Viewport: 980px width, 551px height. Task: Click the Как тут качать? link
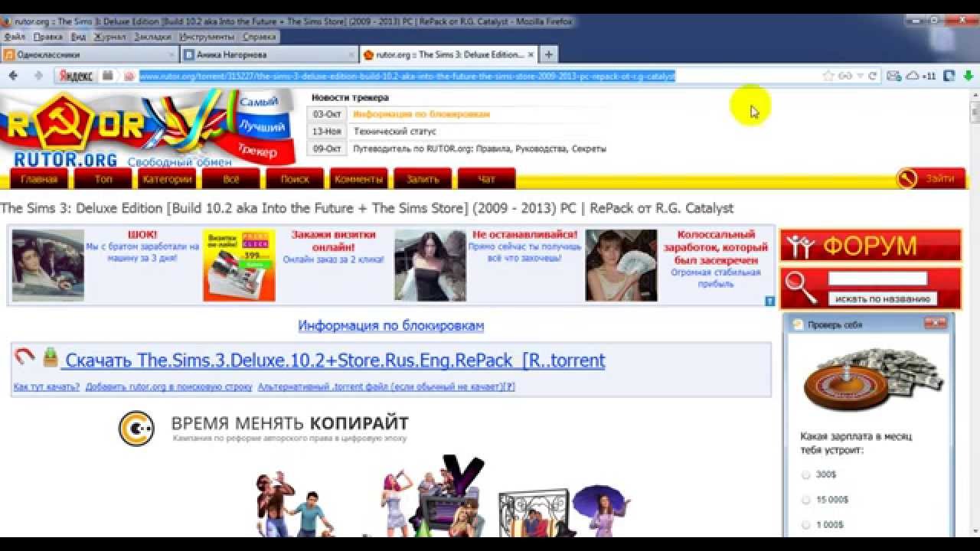[x=47, y=387]
